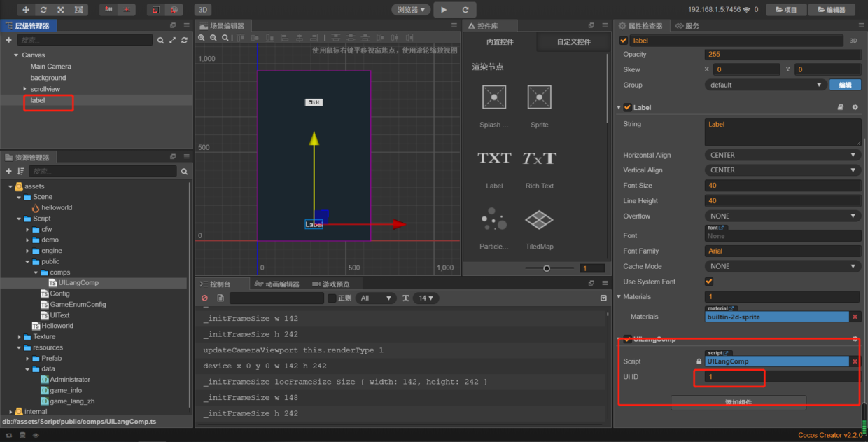Toggle the label node active checkbox
This screenshot has width=868, height=442.
coord(624,41)
